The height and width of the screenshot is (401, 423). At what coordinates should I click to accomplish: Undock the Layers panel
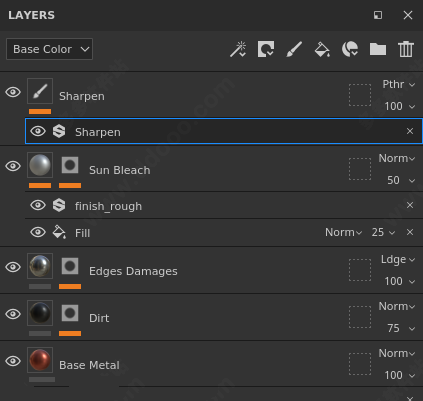point(378,15)
